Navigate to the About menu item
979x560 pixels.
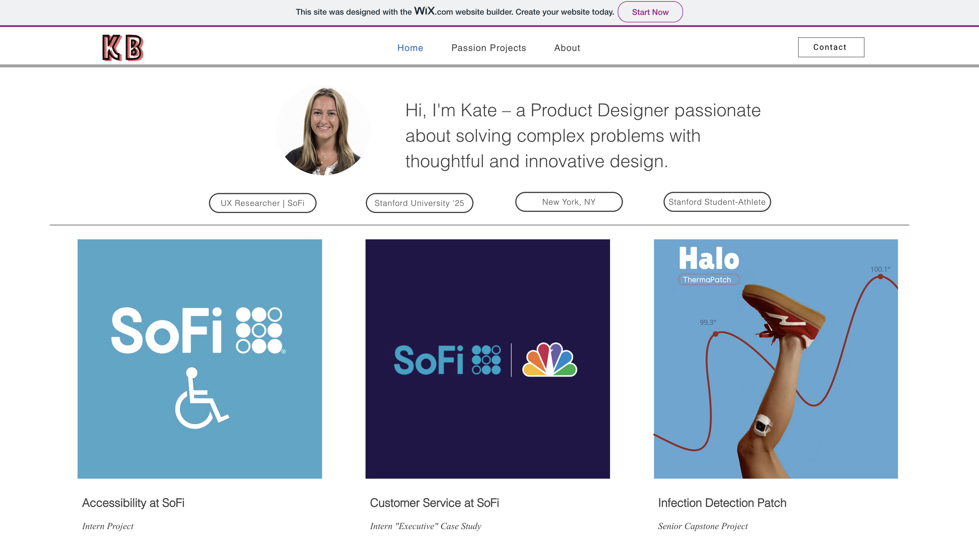click(x=567, y=48)
